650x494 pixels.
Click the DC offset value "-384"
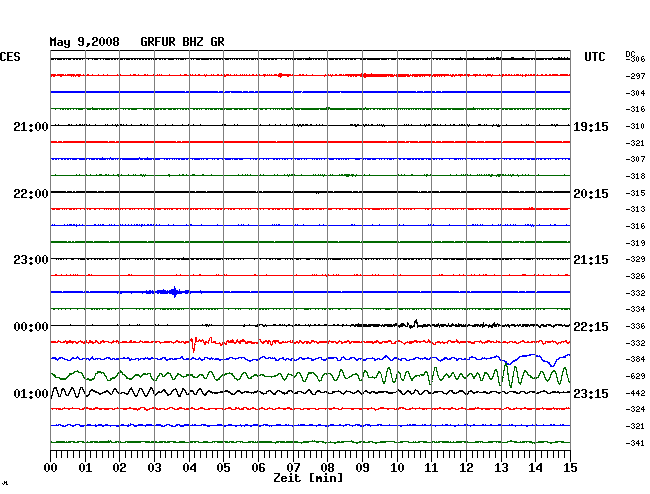click(635, 359)
